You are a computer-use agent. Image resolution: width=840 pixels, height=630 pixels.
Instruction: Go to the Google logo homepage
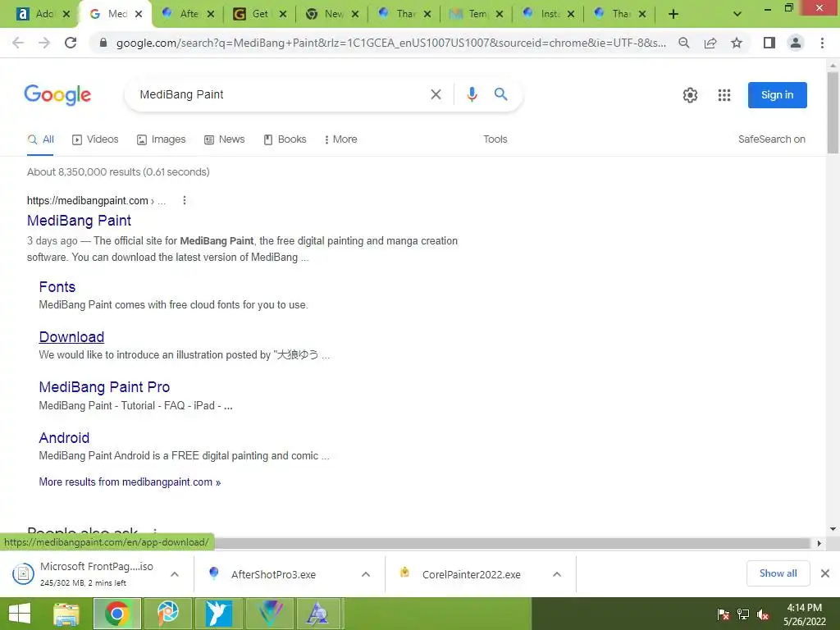click(58, 95)
